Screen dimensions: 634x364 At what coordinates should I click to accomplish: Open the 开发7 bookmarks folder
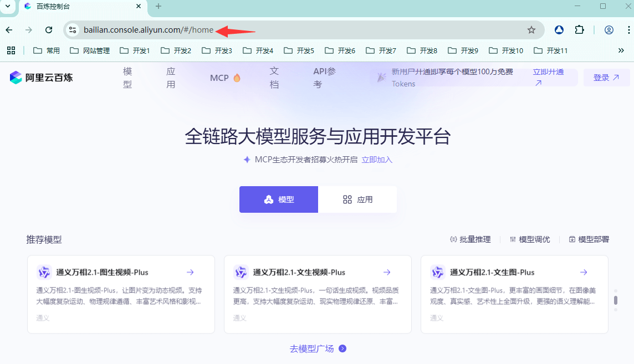point(381,50)
